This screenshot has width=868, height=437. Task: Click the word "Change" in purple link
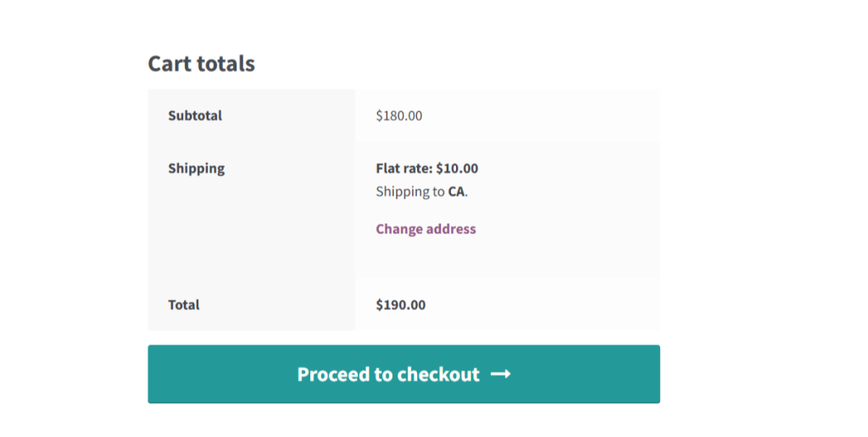click(x=399, y=229)
